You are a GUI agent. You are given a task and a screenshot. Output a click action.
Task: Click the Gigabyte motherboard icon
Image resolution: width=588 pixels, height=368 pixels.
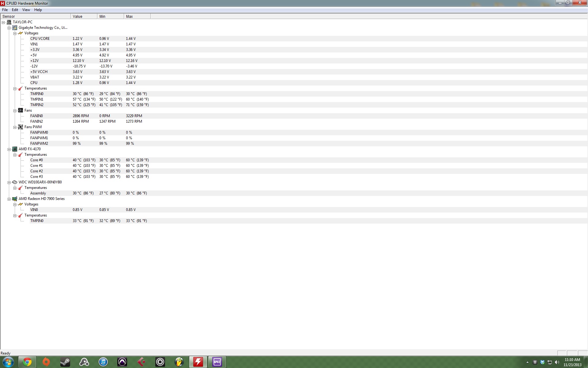[15, 28]
